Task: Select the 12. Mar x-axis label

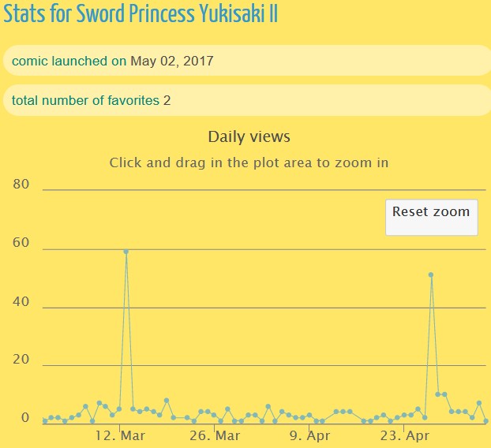Action: pyautogui.click(x=120, y=435)
